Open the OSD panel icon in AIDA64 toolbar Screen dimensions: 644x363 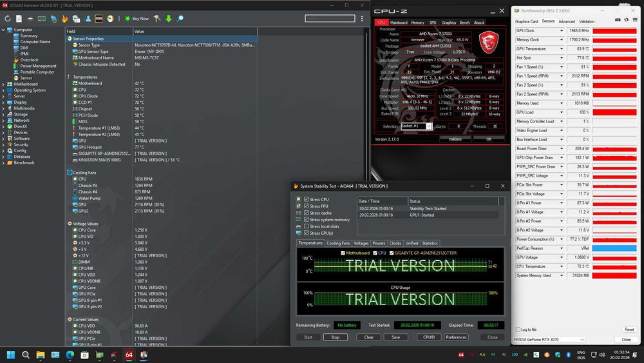[99, 19]
